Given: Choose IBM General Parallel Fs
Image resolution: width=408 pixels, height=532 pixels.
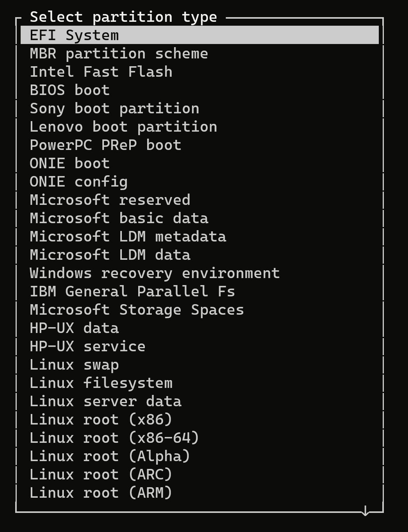Looking at the screenshot, I should [x=133, y=291].
